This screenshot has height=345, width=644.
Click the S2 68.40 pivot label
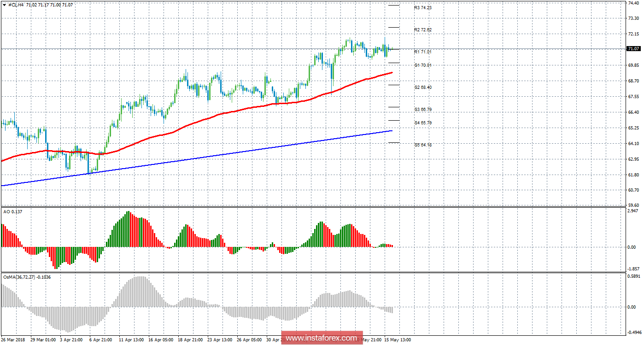click(422, 88)
